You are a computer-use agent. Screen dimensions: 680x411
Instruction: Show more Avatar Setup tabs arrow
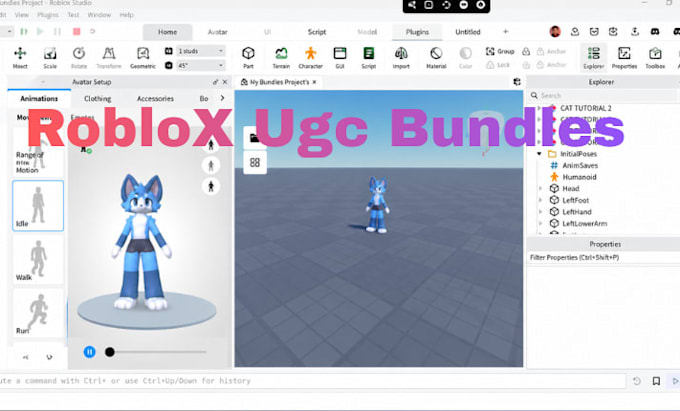coord(222,98)
